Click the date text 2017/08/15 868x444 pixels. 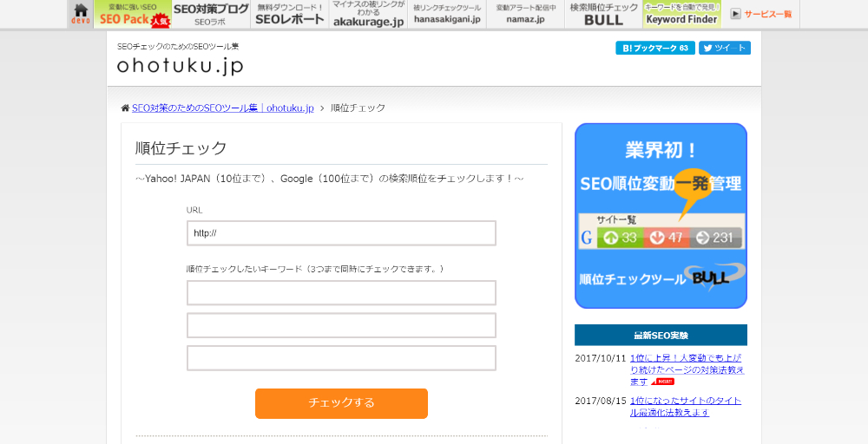coord(600,401)
